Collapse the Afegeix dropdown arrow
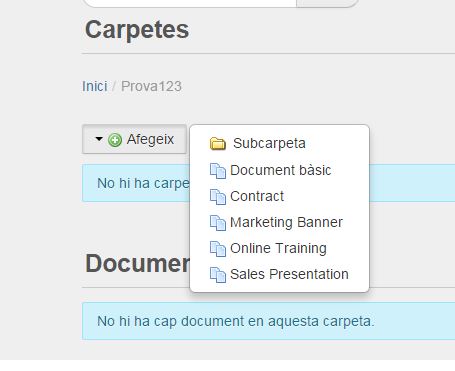Screen dimensions: 455x371 99,139
